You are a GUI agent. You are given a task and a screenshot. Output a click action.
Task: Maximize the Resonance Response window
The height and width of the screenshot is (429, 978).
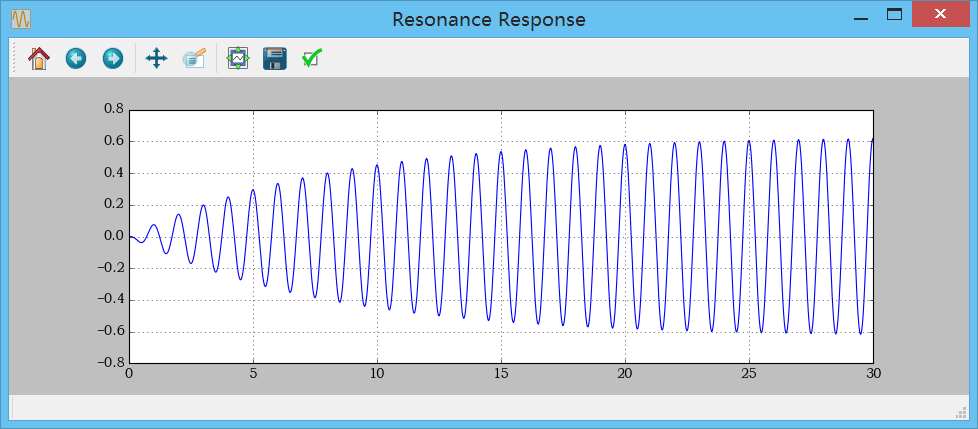pos(894,14)
